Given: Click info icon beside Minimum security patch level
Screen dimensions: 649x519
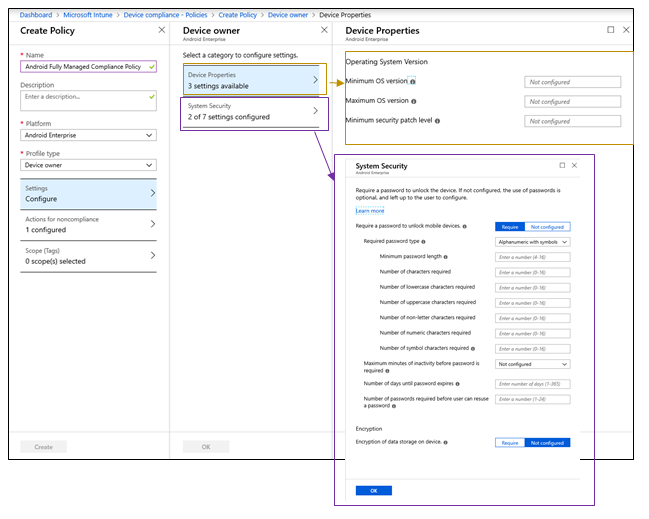Looking at the screenshot, I should click(x=437, y=121).
